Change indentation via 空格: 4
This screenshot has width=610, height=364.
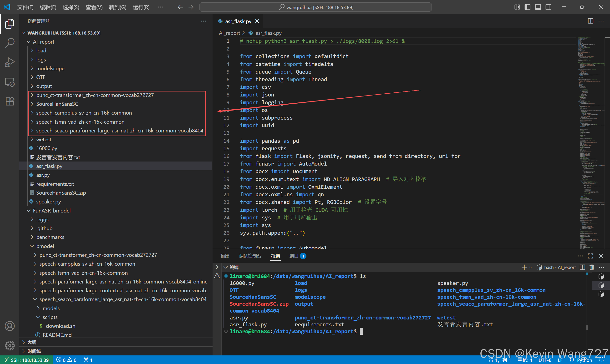pyautogui.click(x=525, y=360)
